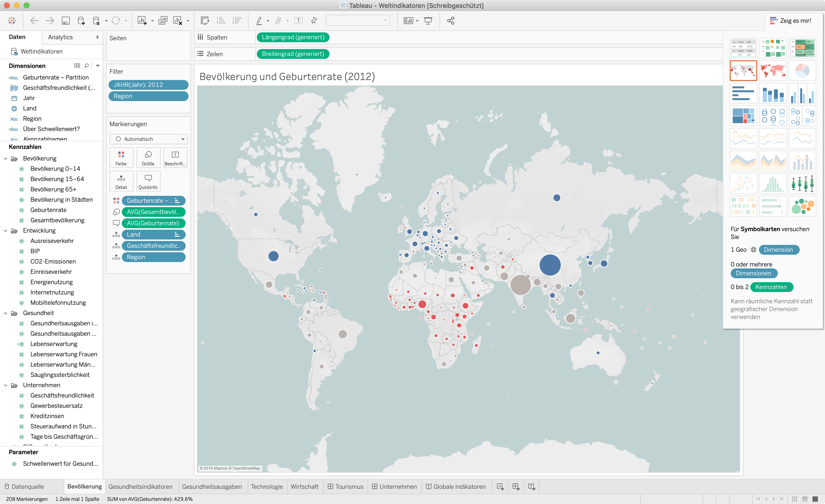Switch to the Analytics pane tab

(x=60, y=37)
